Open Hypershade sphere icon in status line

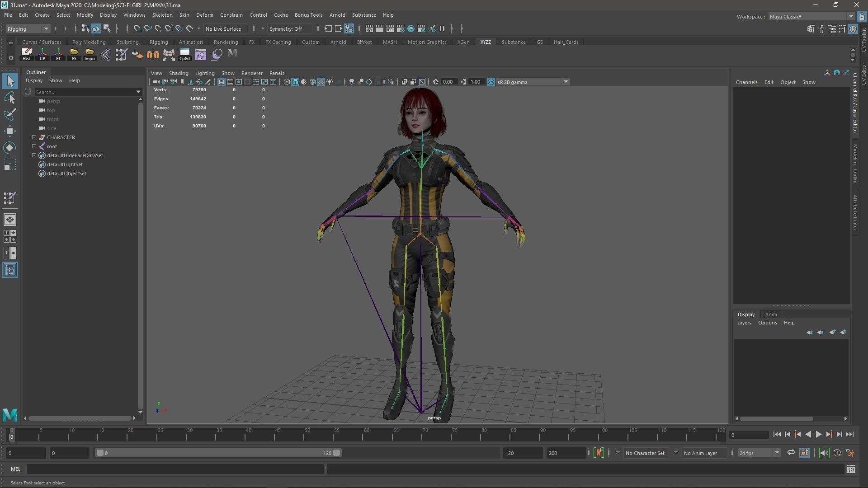point(411,28)
